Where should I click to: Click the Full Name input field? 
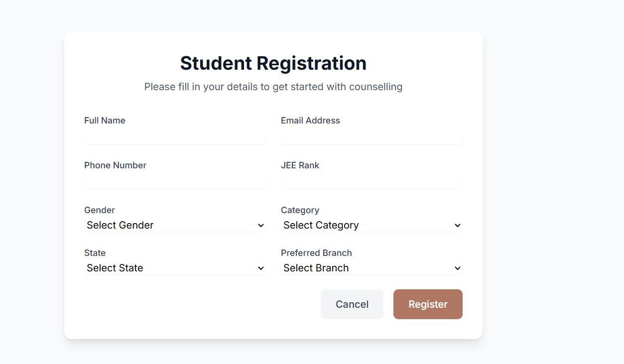click(175, 136)
